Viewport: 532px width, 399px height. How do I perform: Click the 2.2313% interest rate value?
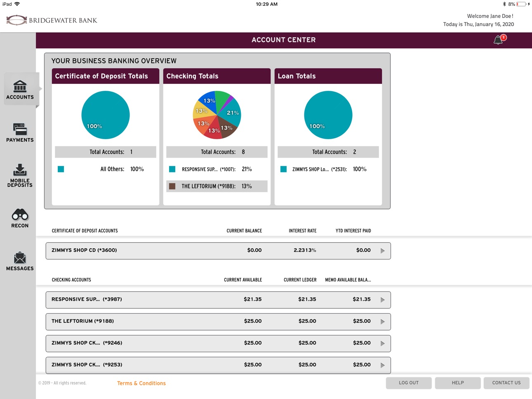305,250
